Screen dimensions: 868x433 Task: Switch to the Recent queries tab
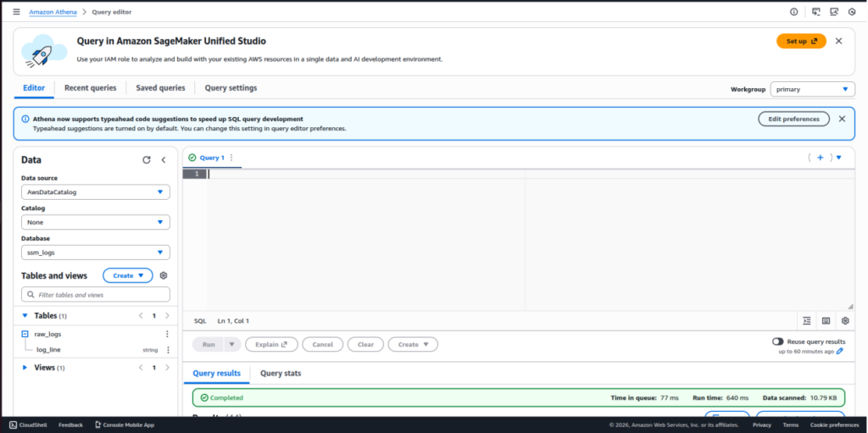90,88
